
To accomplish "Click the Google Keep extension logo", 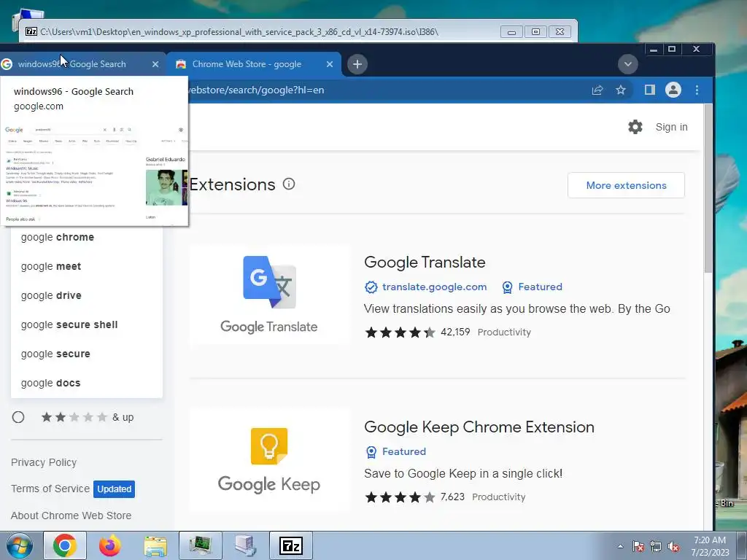I will tap(269, 459).
